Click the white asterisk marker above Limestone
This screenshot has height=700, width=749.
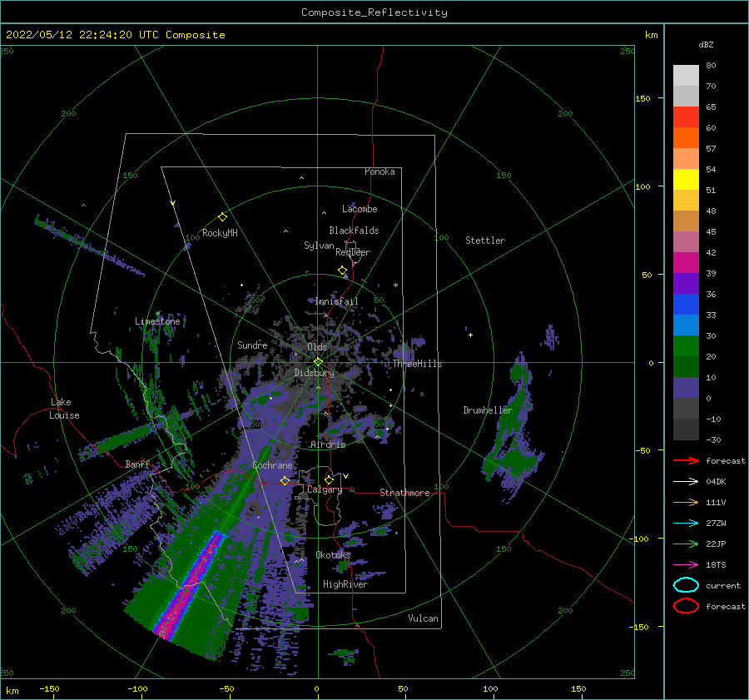(157, 314)
